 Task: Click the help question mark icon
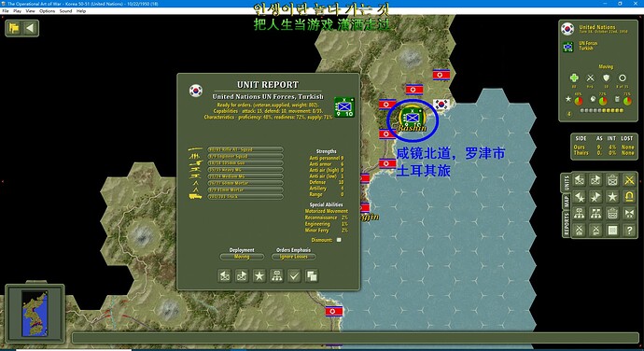[x=629, y=231]
